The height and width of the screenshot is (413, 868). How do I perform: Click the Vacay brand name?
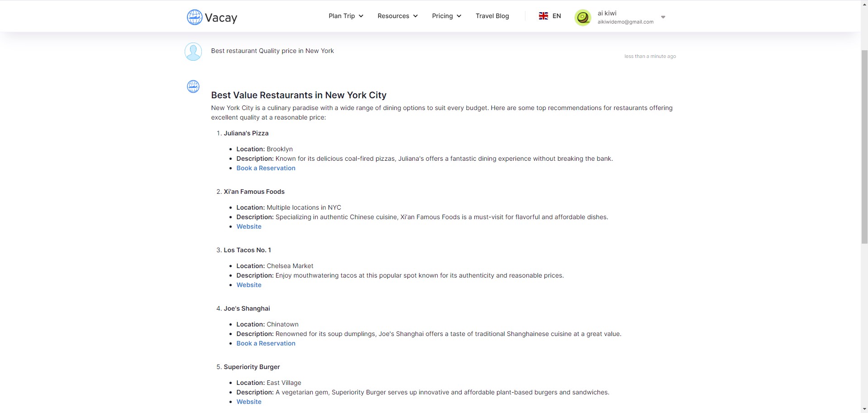point(221,18)
